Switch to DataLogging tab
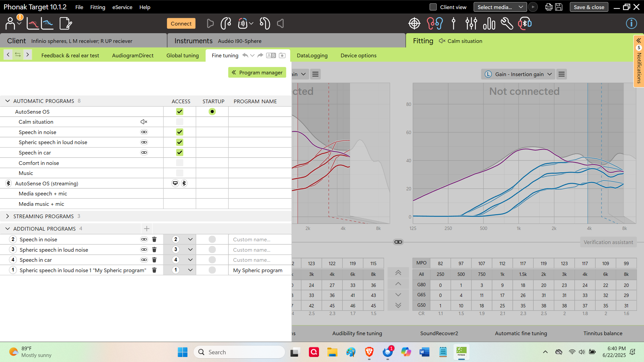The image size is (644, 362). pos(312,56)
